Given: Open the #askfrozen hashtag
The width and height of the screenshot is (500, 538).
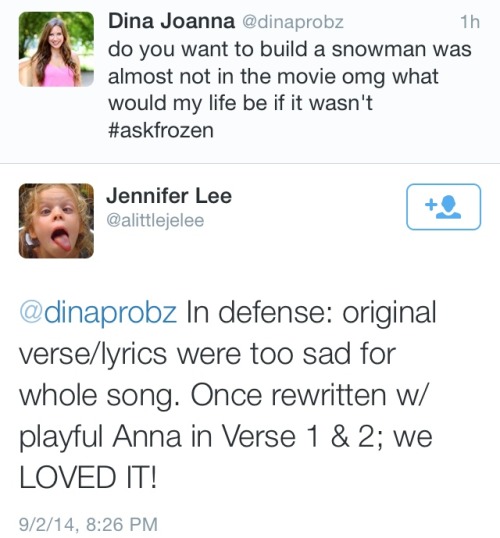Looking at the screenshot, I should click(x=161, y=130).
